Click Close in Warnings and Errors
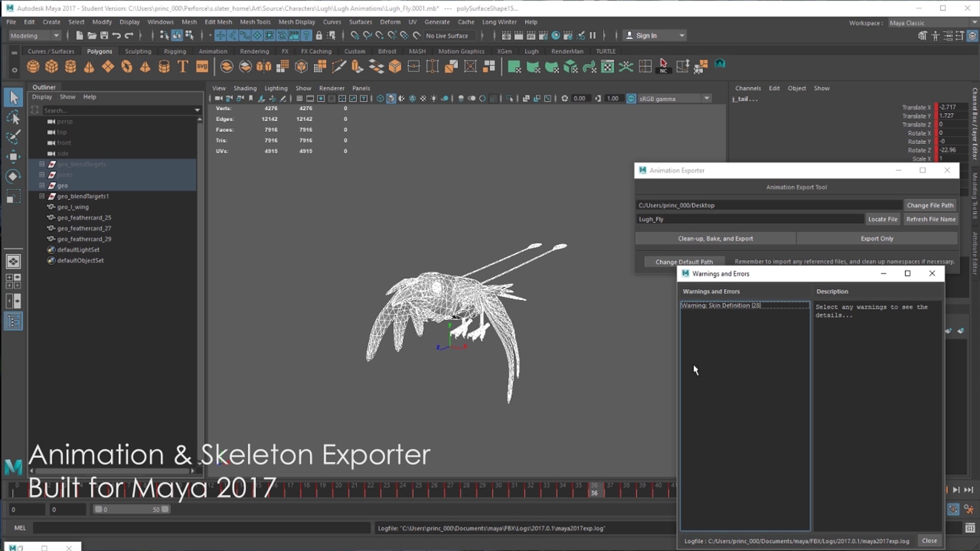The height and width of the screenshot is (551, 980). pos(929,541)
